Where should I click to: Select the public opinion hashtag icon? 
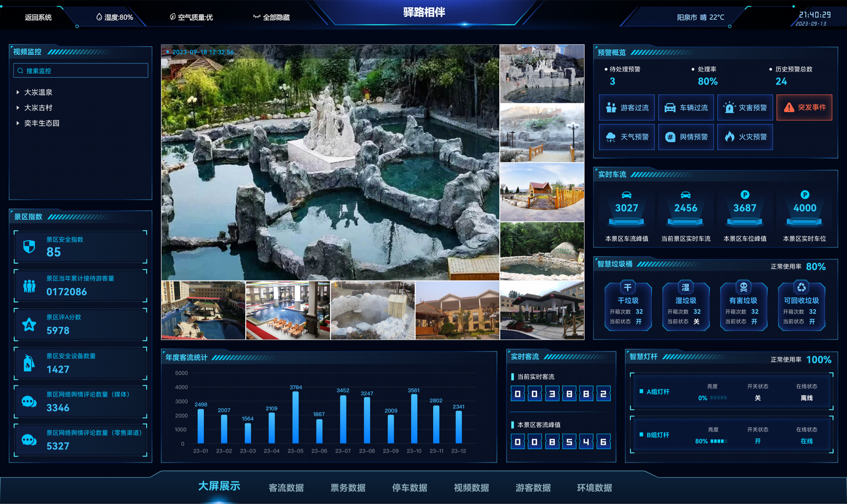[669, 137]
